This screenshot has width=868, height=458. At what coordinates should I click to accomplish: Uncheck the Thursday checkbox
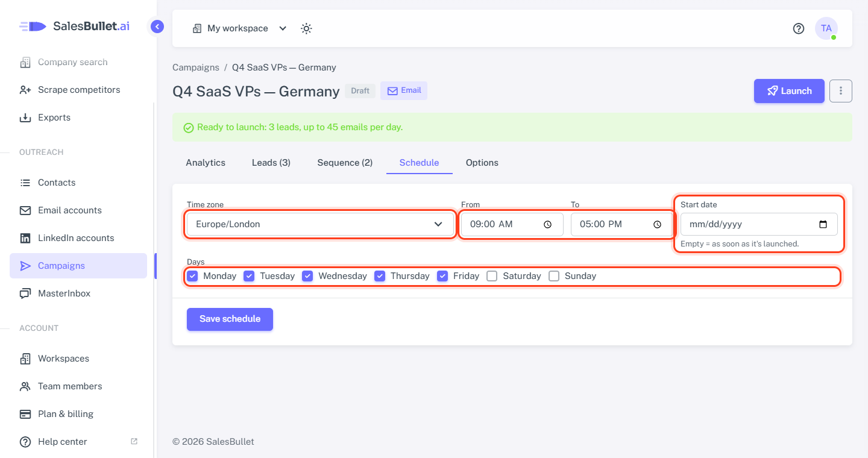pyautogui.click(x=380, y=276)
